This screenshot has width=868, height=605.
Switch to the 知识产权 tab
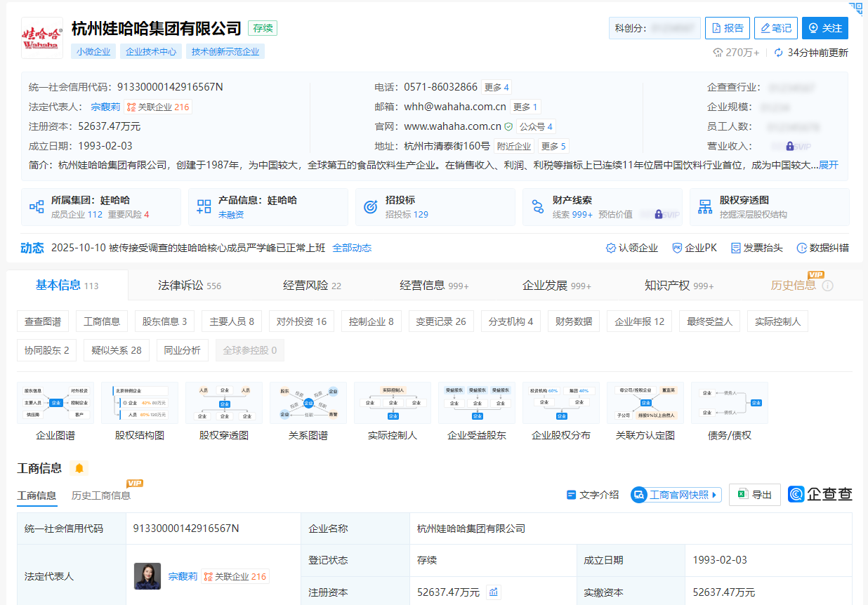pos(678,286)
